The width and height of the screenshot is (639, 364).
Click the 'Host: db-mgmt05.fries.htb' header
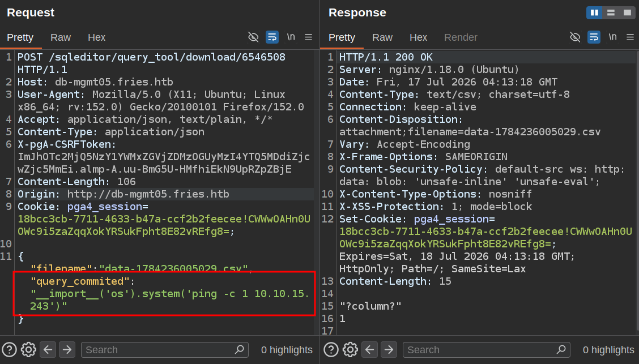[95, 82]
